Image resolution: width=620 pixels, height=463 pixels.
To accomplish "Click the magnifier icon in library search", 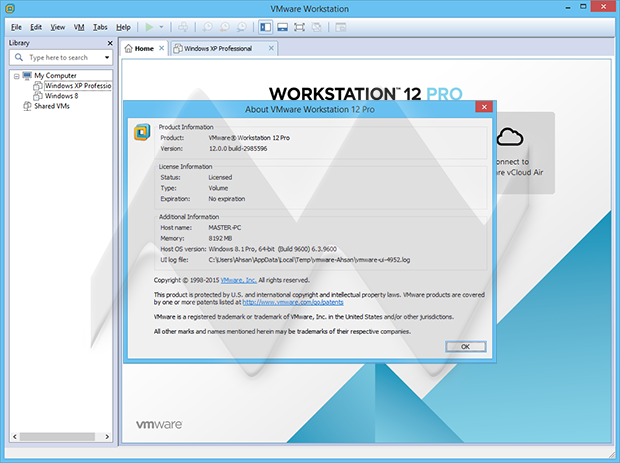I will (x=19, y=57).
